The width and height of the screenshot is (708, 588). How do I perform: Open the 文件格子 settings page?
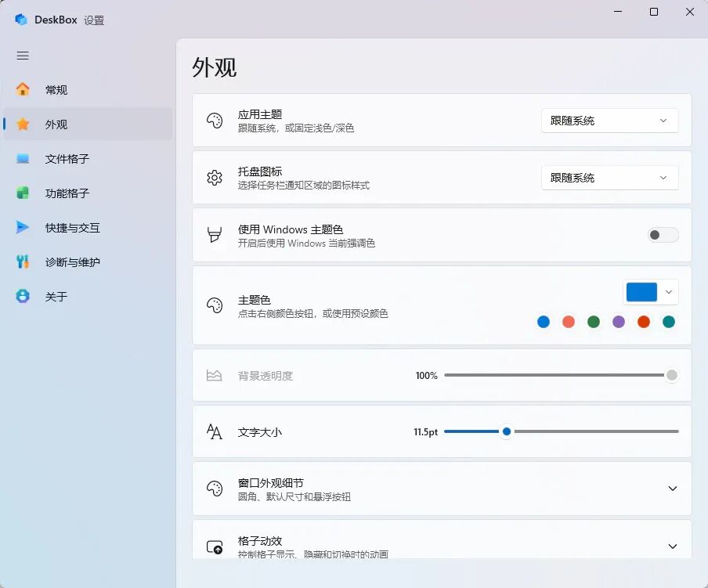coord(88,159)
